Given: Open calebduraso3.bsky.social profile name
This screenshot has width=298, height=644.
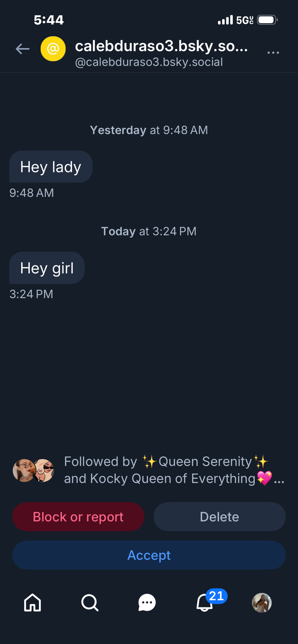Looking at the screenshot, I should (161, 46).
